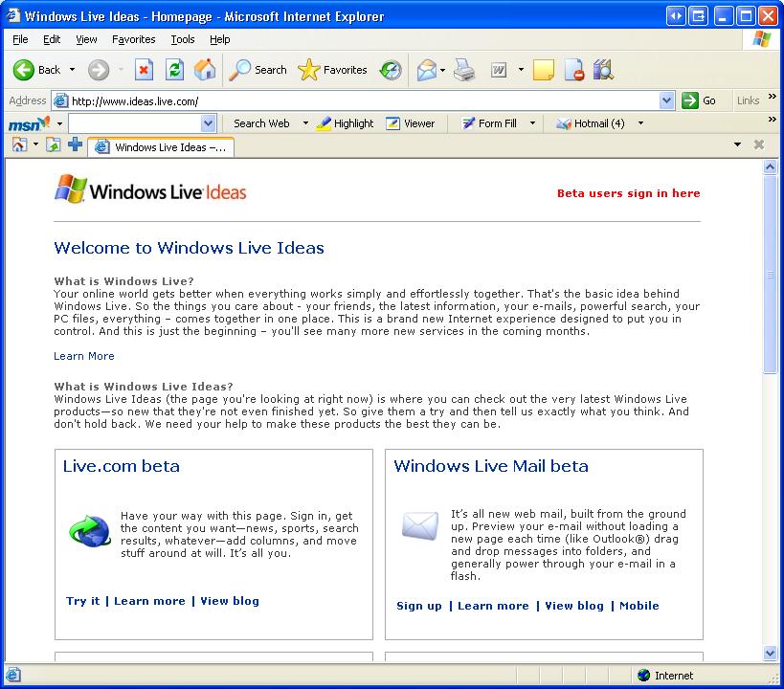Expand the MSN search box dropdown
This screenshot has width=784, height=689.
[208, 123]
